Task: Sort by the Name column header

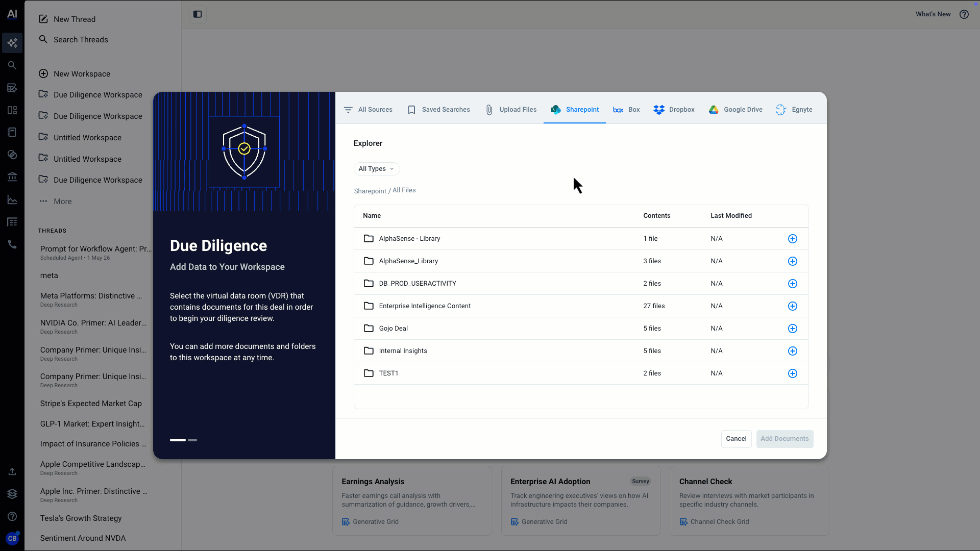Action: 372,216
